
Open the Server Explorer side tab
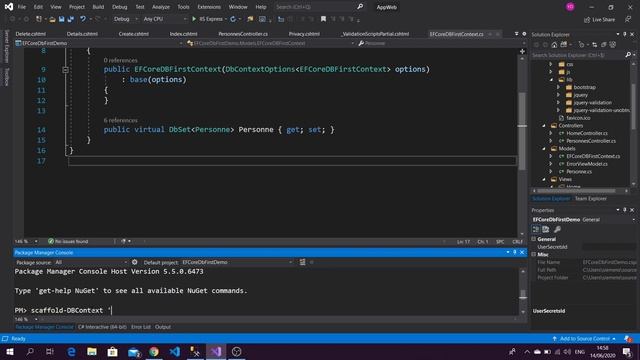7,46
